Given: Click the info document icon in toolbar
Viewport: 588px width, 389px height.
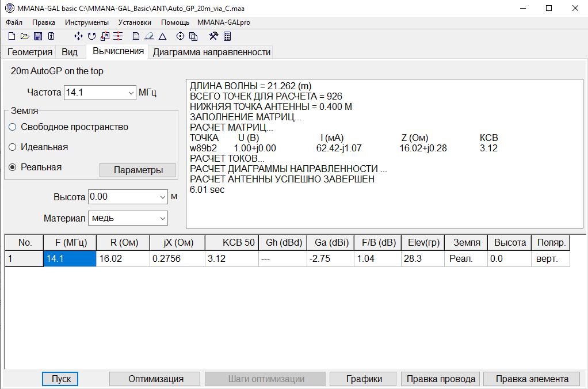Looking at the screenshot, I should pos(51,36).
